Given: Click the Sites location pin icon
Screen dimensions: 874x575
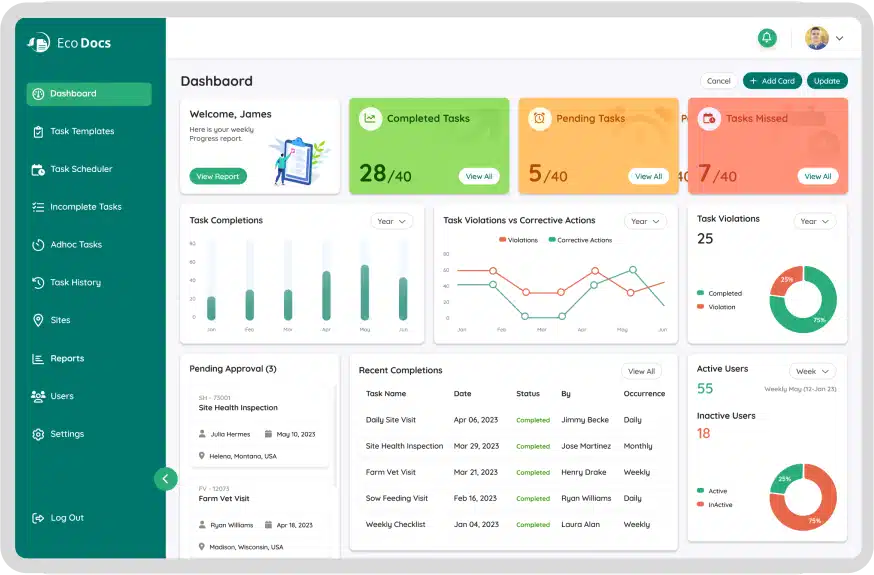Looking at the screenshot, I should coord(38,321).
